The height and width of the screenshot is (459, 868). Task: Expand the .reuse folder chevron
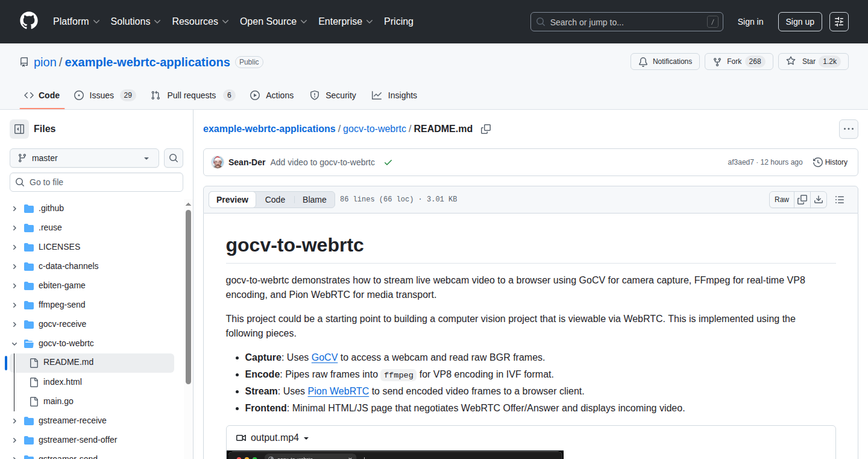(14, 227)
